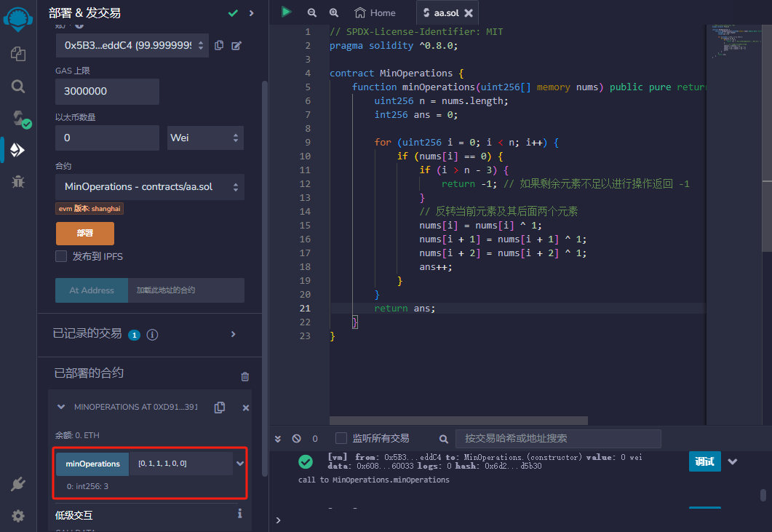Zoom out the editor font
The image size is (772, 532).
(311, 13)
